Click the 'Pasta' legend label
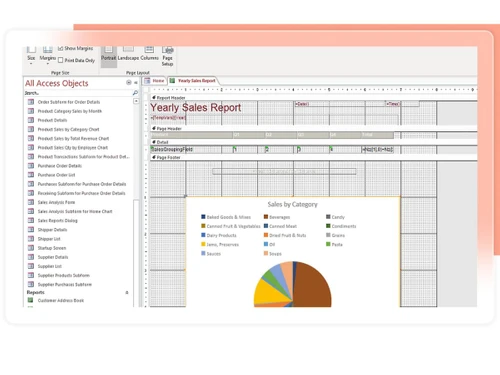This screenshot has width=500, height=375. 337,245
